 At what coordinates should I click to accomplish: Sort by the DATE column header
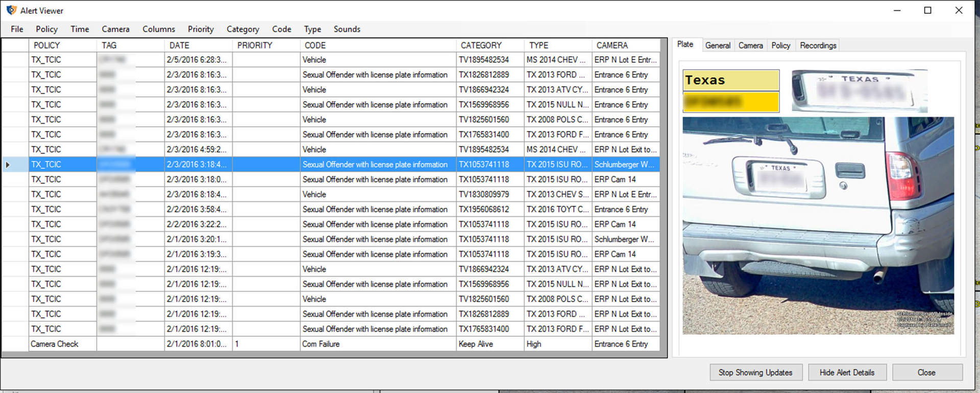point(179,45)
